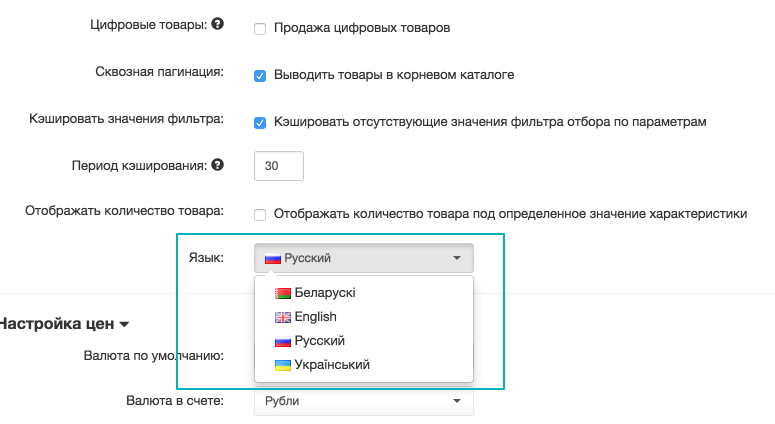The width and height of the screenshot is (775, 424).
Task: Open the Валюта в счете dropdown arrow
Action: pos(457,401)
